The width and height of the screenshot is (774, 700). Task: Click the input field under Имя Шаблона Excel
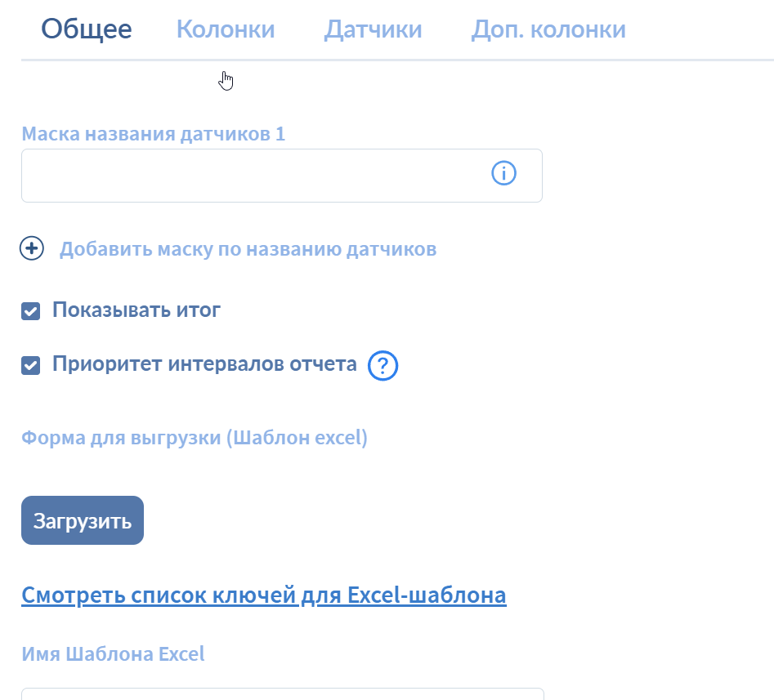coord(282,694)
